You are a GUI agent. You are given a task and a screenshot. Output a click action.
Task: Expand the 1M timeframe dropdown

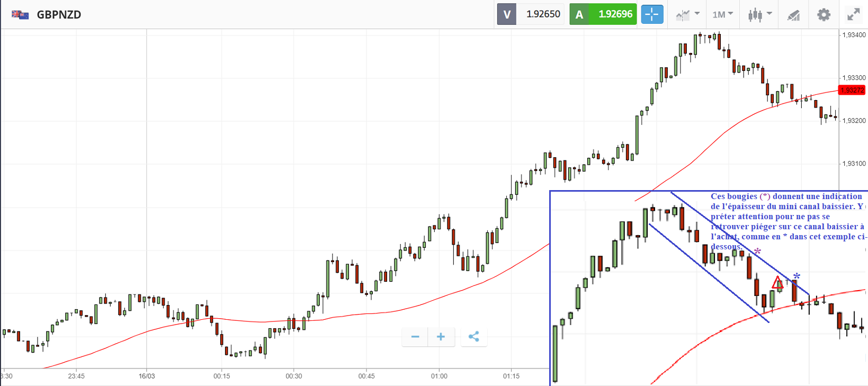722,14
